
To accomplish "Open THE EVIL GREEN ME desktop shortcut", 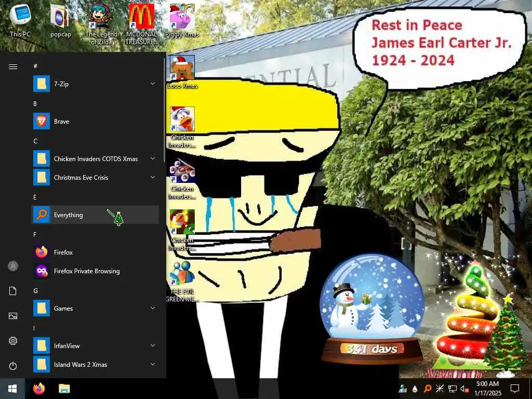I will coord(182,282).
